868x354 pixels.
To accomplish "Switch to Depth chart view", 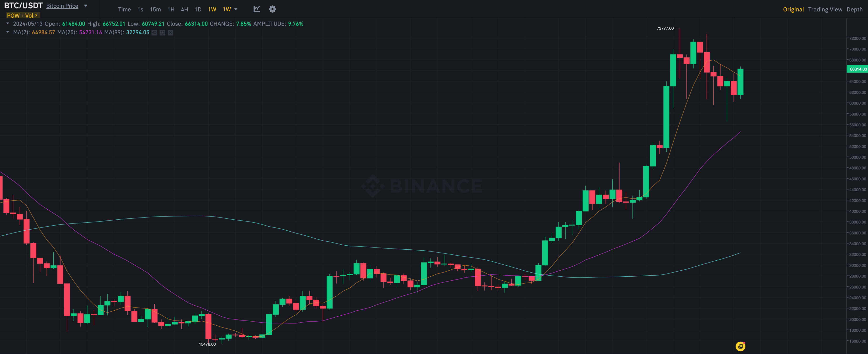I will pos(854,10).
